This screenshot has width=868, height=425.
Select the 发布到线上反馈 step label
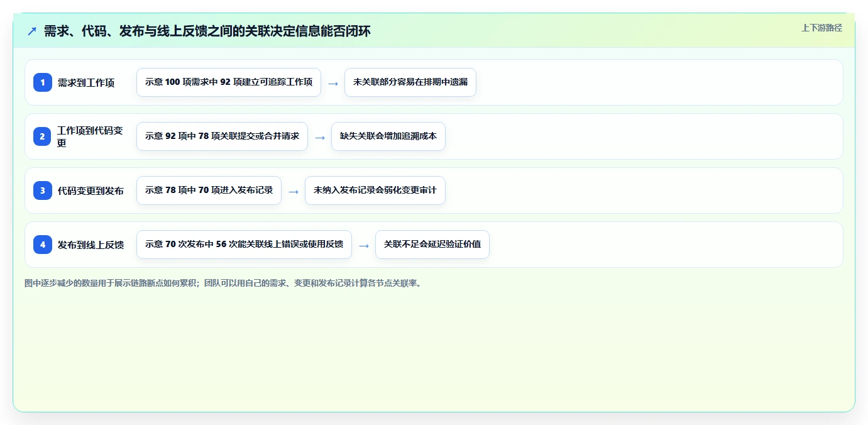(91, 245)
